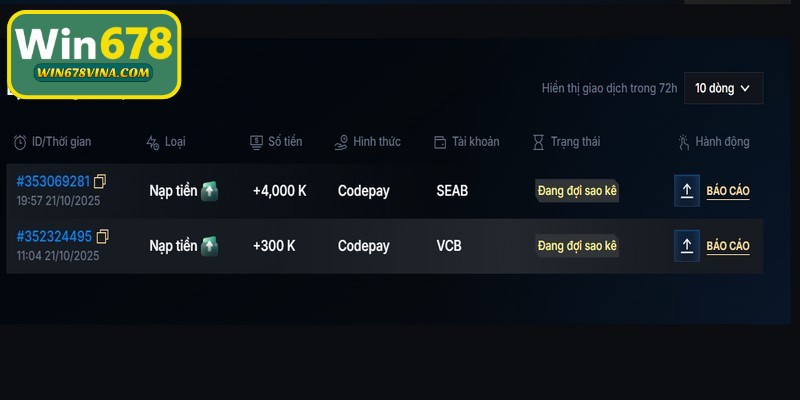800x400 pixels.
Task: Open transaction link #352324495
Action: 54,237
